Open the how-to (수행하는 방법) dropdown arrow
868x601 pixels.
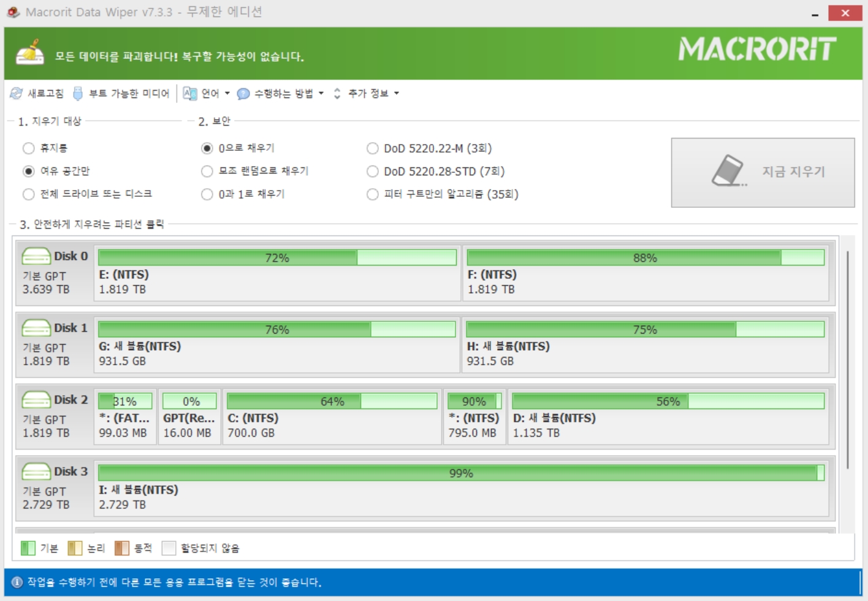click(321, 93)
